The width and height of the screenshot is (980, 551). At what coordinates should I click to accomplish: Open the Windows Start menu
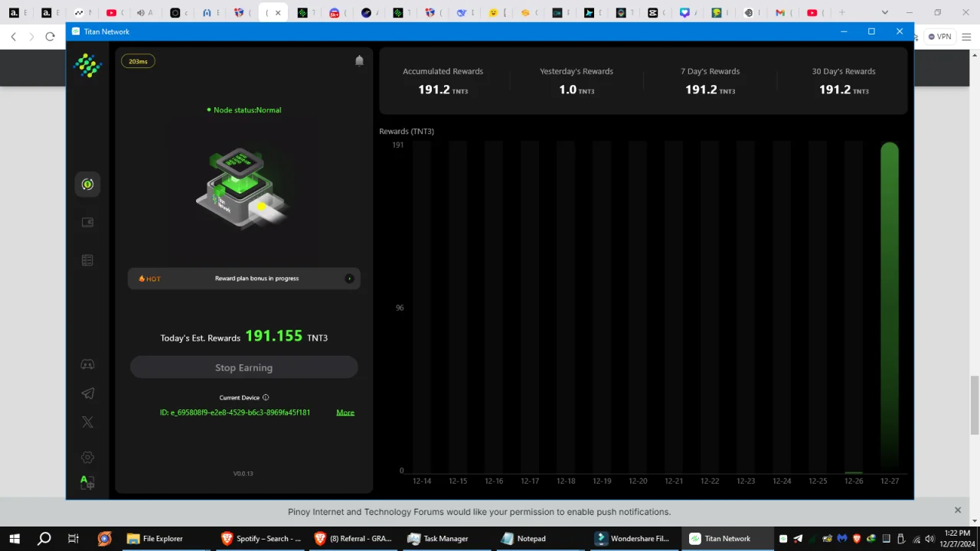click(15, 539)
